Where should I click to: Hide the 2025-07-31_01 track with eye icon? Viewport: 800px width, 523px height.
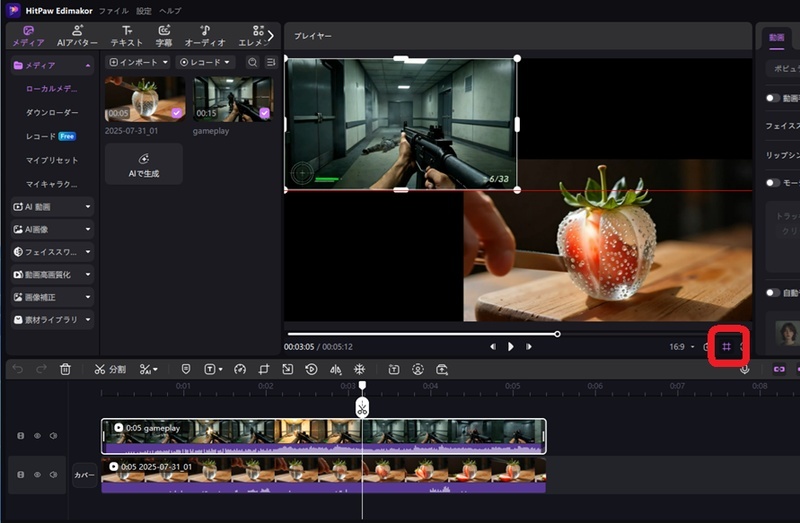click(x=37, y=475)
